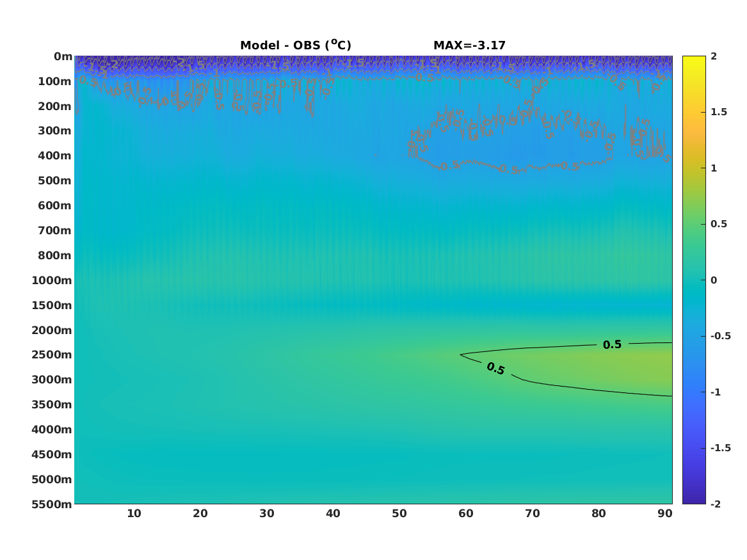Click the colorbar tick label "1"
The image size is (747, 560).
tap(714, 168)
